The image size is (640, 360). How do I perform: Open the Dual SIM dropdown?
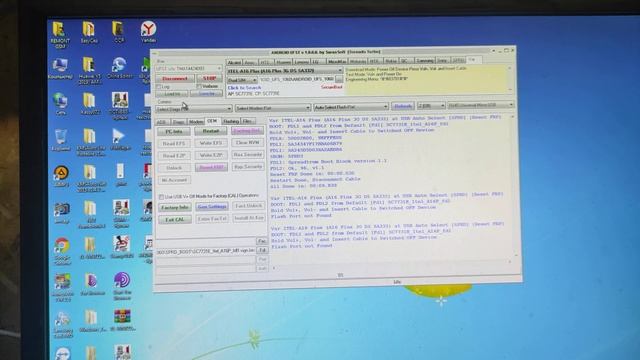pyautogui.click(x=242, y=80)
